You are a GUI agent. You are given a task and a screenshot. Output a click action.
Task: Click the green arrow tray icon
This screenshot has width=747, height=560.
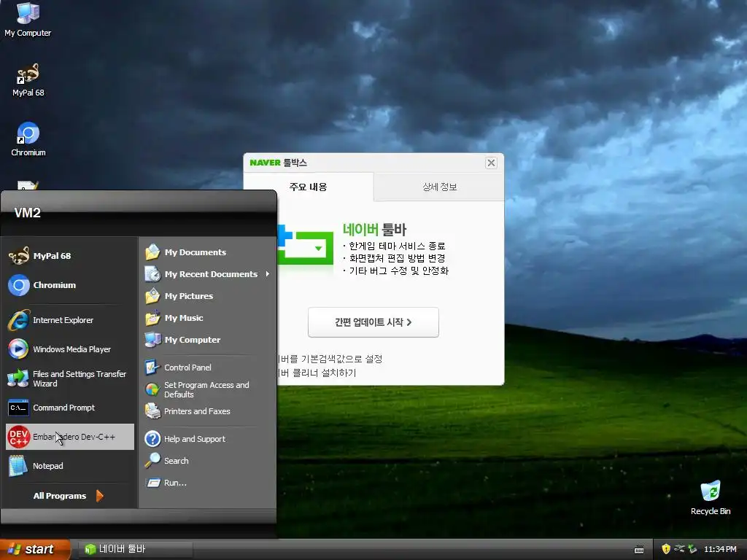(x=692, y=549)
